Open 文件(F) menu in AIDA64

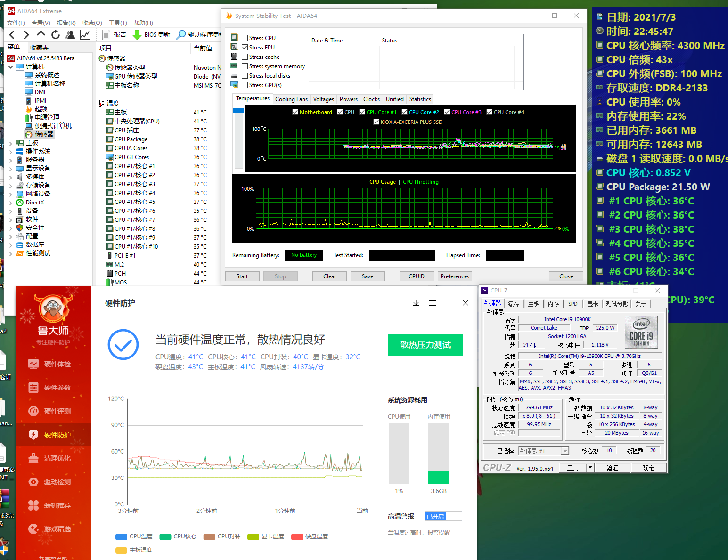coord(16,23)
